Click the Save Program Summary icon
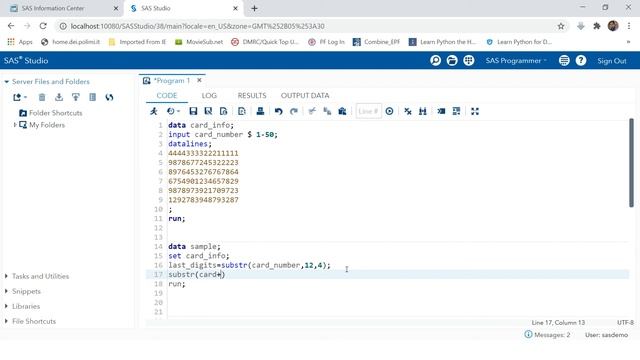 point(223,111)
